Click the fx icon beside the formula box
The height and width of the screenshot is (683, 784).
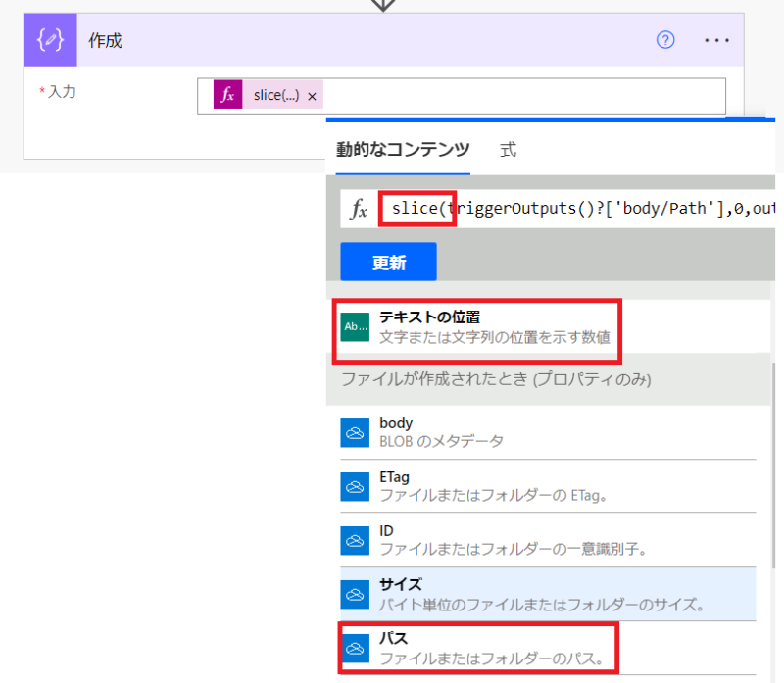[x=360, y=209]
